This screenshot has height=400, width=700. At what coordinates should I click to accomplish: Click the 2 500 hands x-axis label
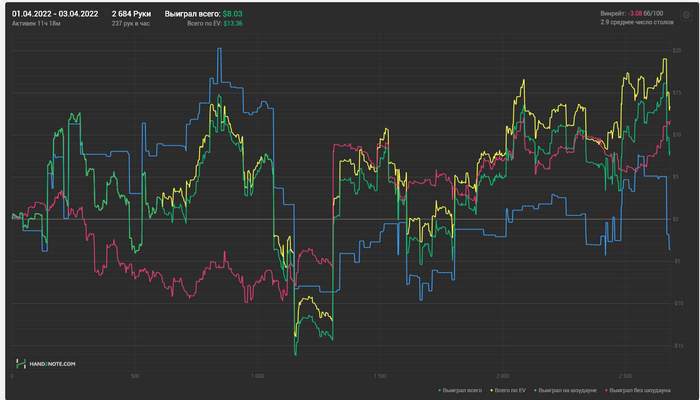[x=625, y=376]
